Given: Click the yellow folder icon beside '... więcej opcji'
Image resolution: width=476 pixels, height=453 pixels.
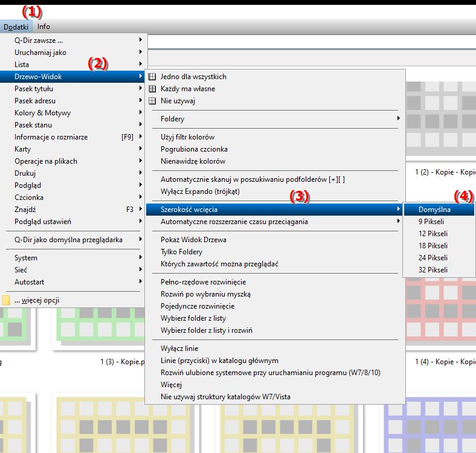Looking at the screenshot, I should pyautogui.click(x=6, y=300).
